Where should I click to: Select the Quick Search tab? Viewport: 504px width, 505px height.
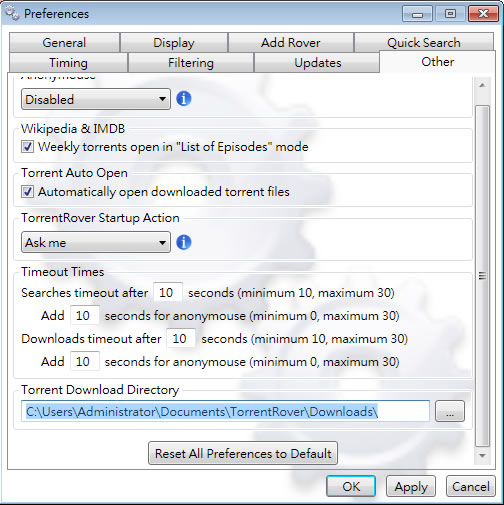point(424,42)
